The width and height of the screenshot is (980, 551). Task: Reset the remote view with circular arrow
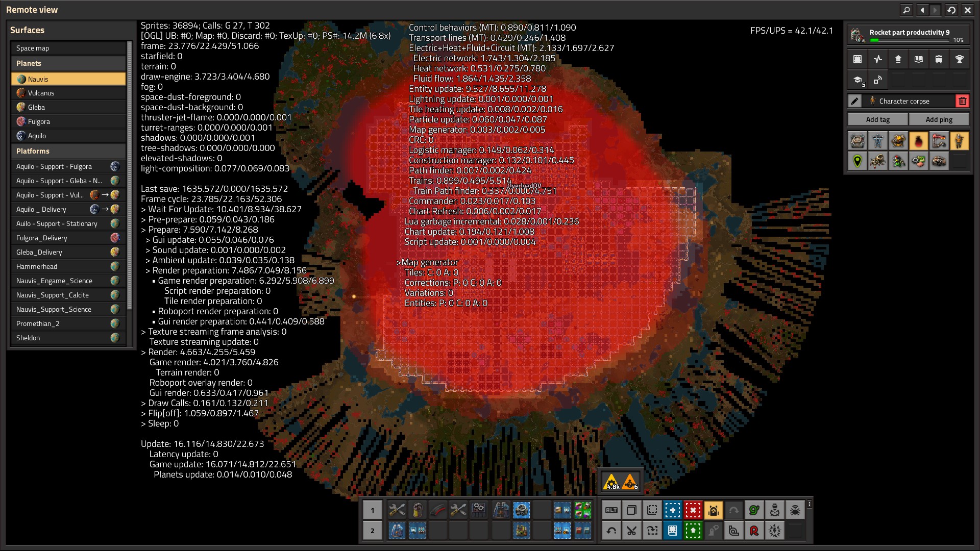(951, 10)
